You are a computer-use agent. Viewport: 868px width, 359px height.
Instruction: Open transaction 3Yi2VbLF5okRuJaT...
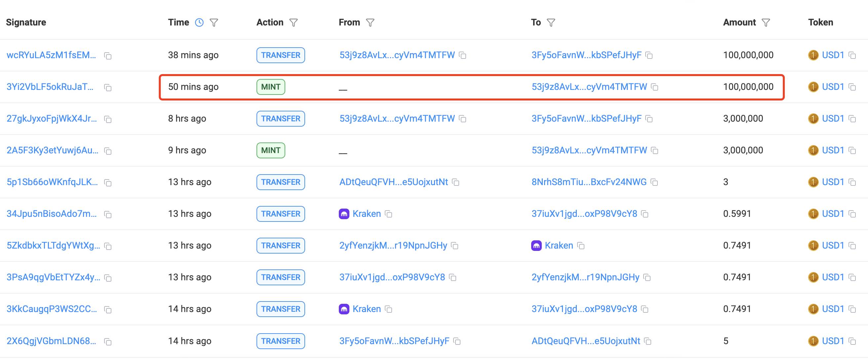[x=50, y=87]
